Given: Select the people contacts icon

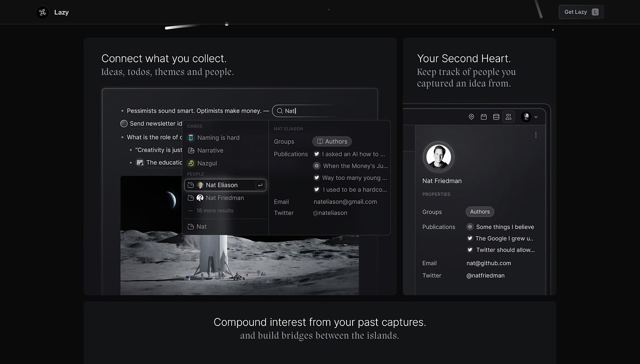Looking at the screenshot, I should tap(508, 117).
